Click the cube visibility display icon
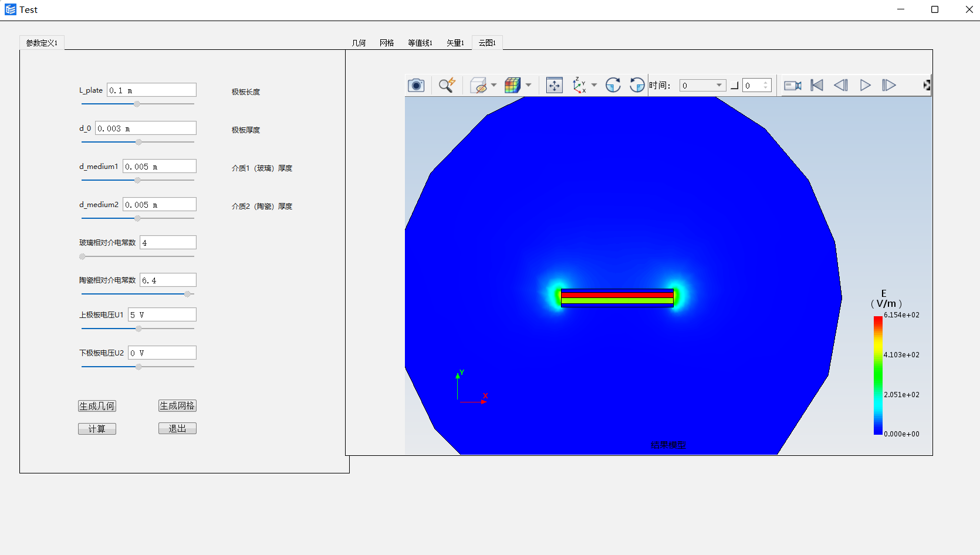980x555 pixels. point(479,86)
